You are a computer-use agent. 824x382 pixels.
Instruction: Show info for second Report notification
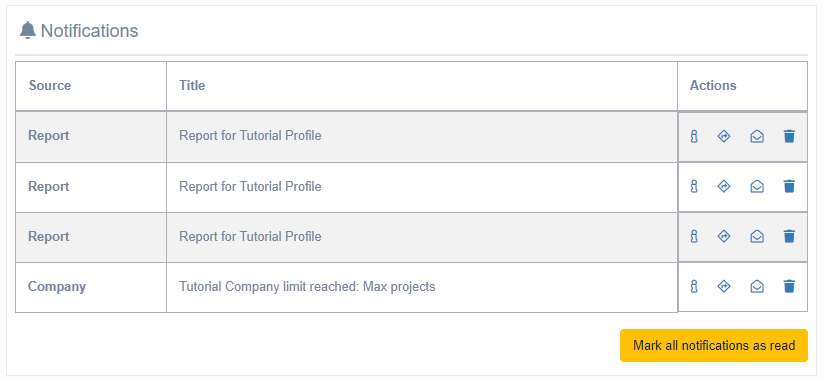694,187
